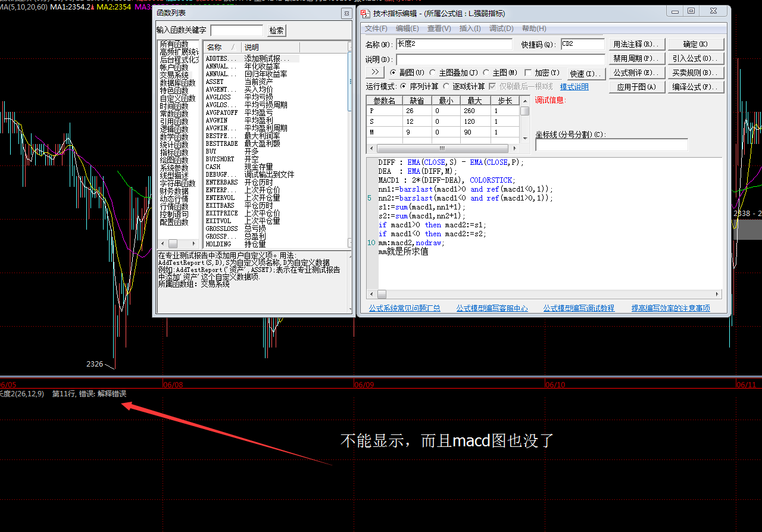Select 统计函数 category
This screenshot has width=762, height=532.
(174, 145)
